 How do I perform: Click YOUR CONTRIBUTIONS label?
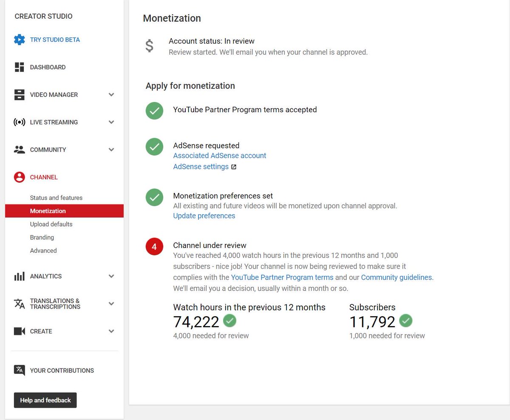[62, 370]
